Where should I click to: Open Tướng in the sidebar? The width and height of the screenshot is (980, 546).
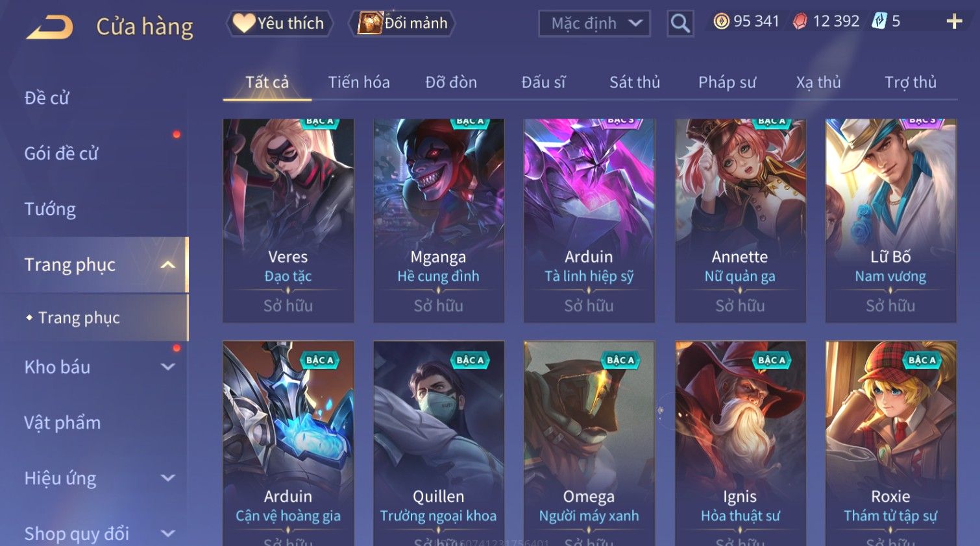[50, 209]
